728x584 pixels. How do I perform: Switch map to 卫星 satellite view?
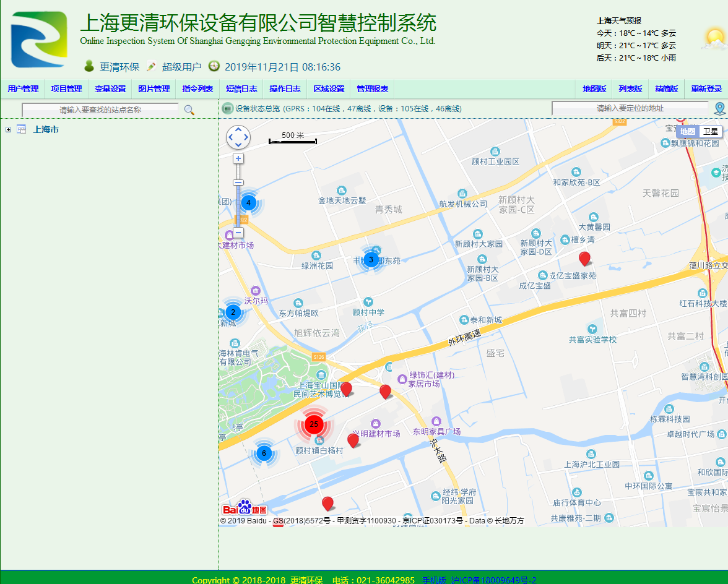tap(710, 132)
